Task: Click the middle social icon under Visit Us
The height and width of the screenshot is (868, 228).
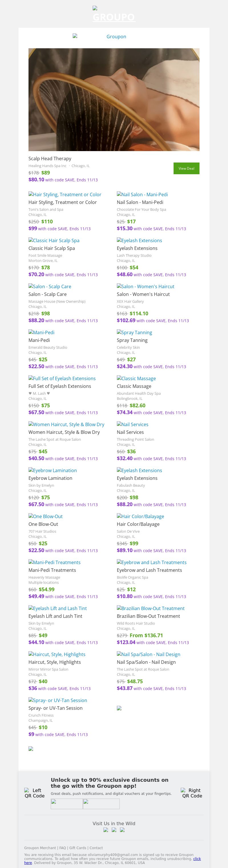Action: click(114, 830)
